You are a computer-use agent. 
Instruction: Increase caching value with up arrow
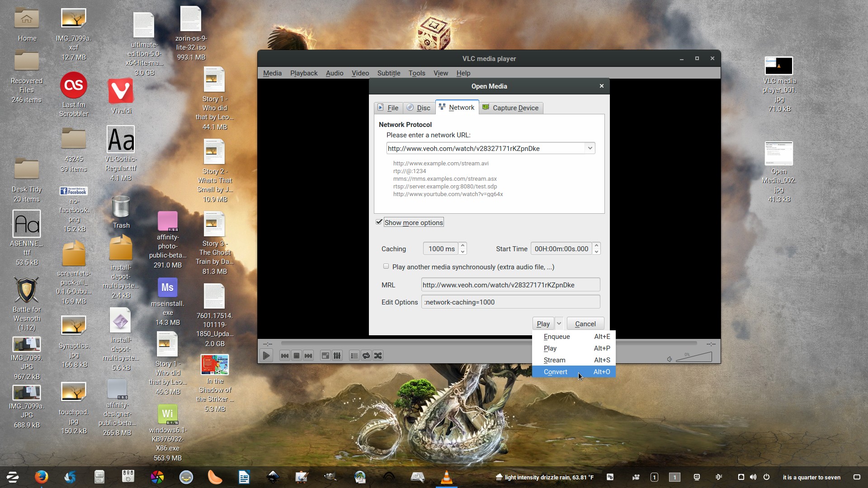click(x=462, y=245)
